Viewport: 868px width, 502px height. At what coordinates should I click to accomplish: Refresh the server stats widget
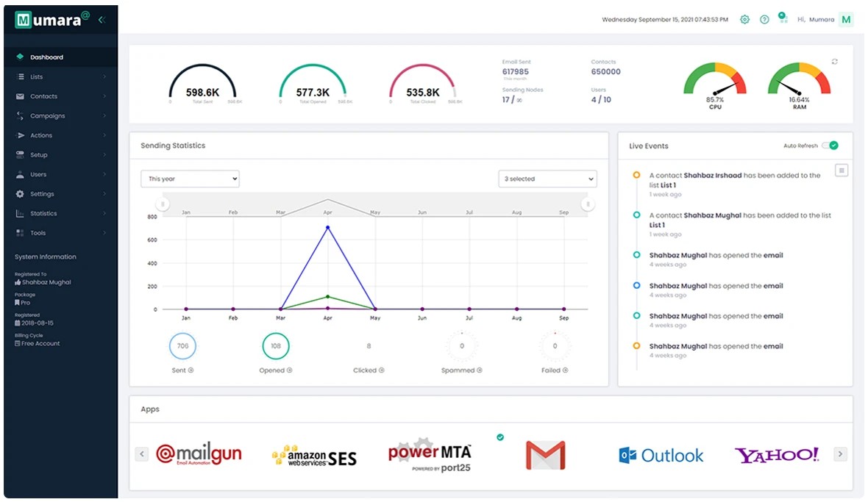(834, 61)
